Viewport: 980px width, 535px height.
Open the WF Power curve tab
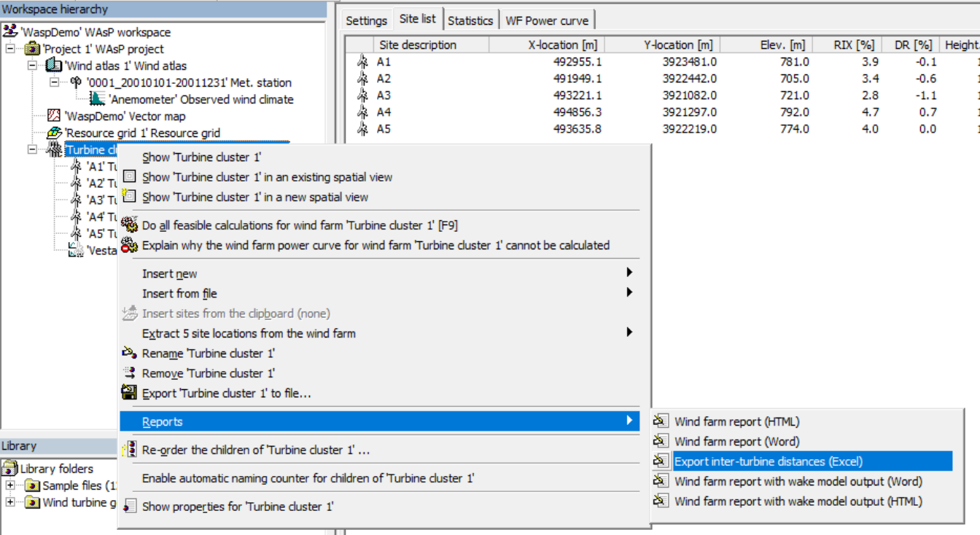(548, 20)
